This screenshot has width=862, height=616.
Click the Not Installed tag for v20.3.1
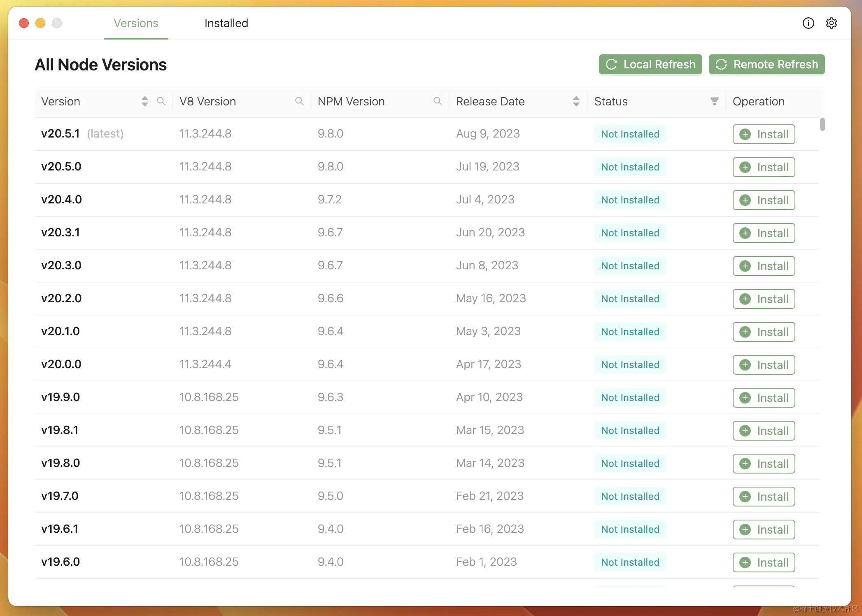coord(630,233)
